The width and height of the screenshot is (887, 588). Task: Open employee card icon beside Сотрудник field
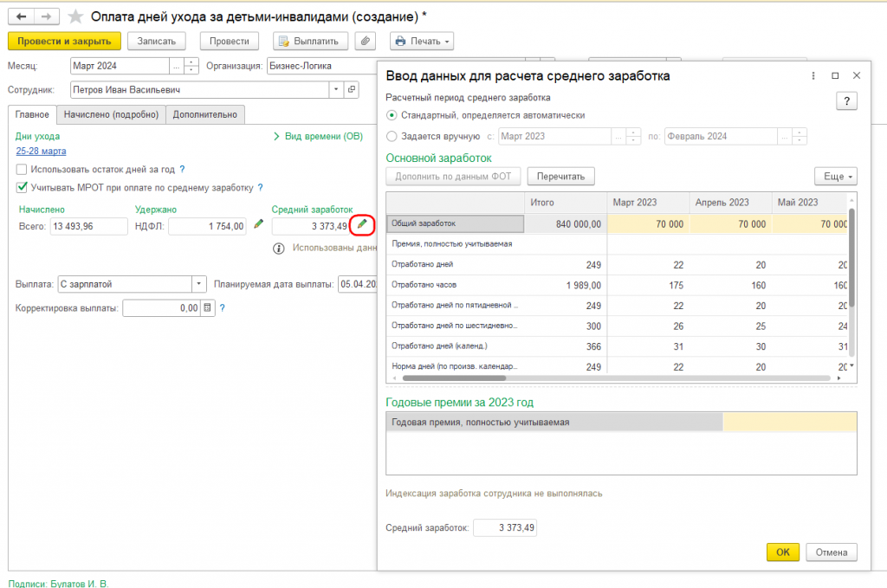tap(352, 89)
